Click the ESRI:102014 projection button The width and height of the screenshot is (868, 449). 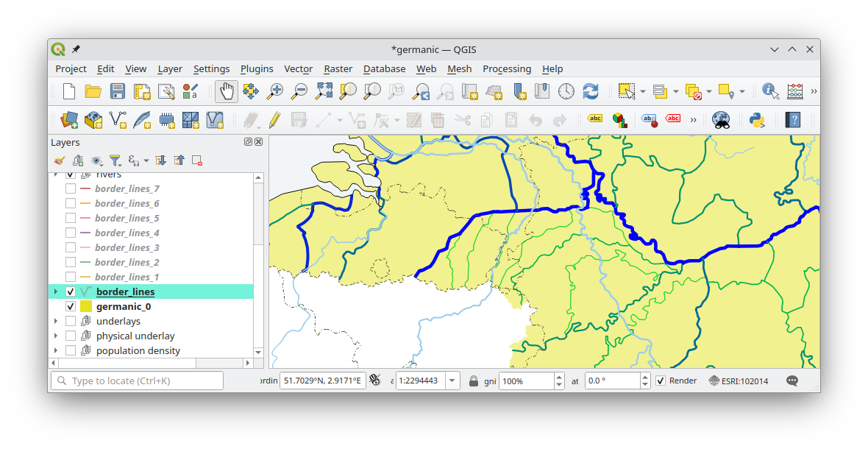click(738, 381)
